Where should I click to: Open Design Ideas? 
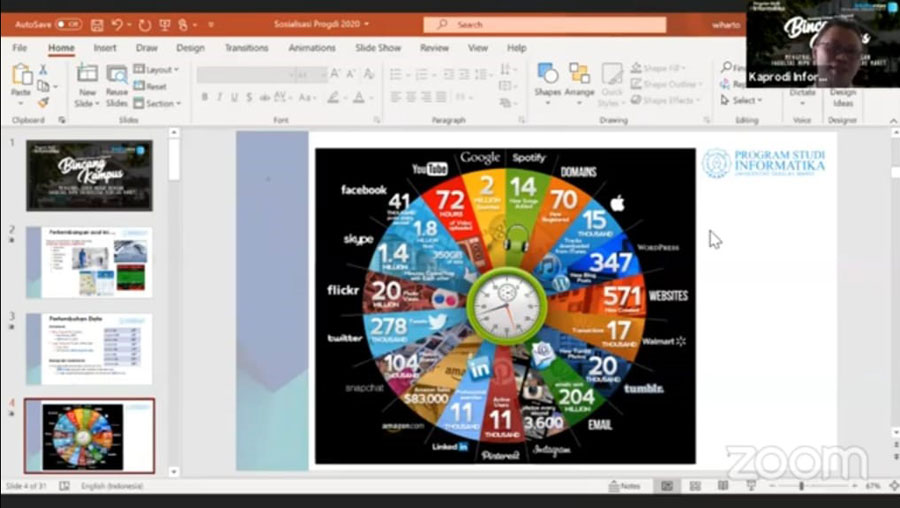[843, 98]
